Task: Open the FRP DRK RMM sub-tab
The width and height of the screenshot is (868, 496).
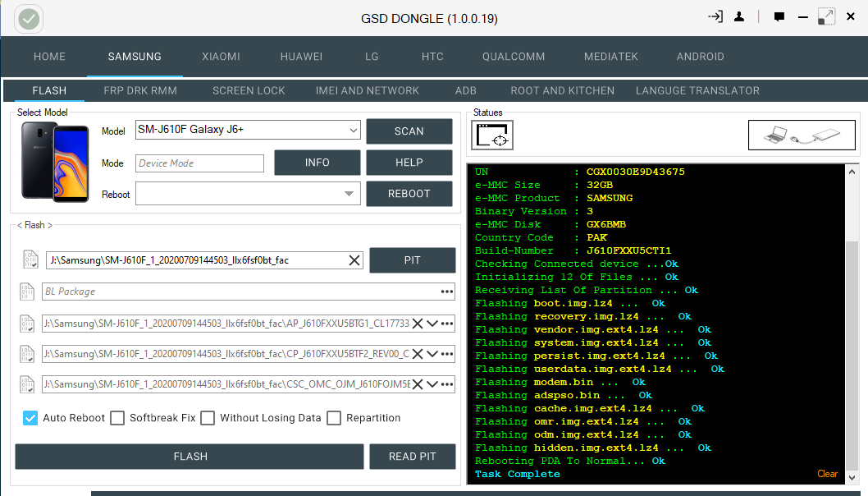Action: (140, 91)
